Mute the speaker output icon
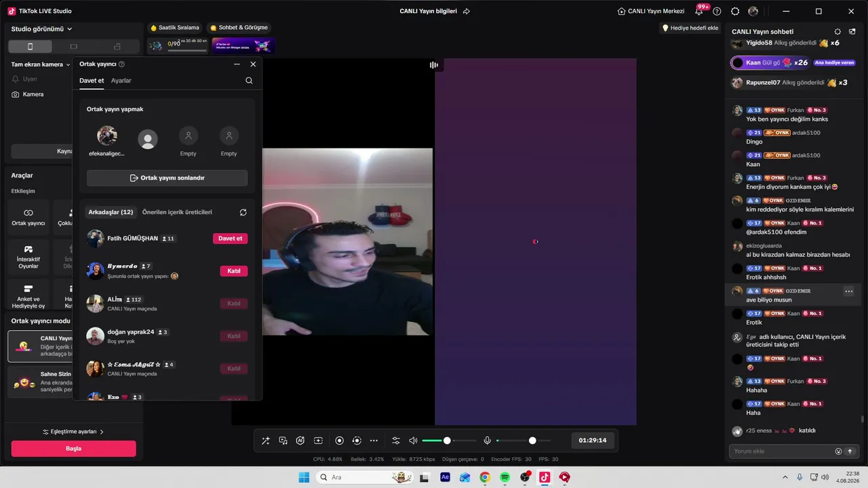 click(414, 441)
